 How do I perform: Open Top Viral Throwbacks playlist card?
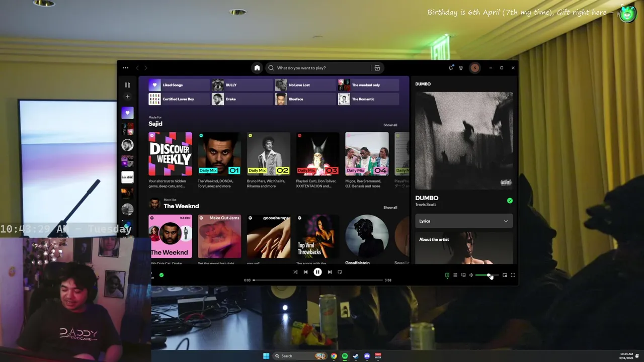coord(317,236)
